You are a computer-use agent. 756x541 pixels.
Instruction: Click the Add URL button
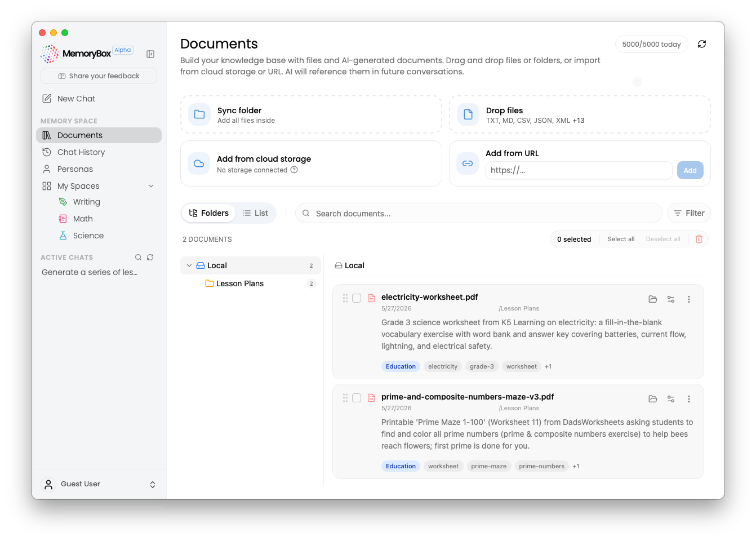pyautogui.click(x=690, y=170)
